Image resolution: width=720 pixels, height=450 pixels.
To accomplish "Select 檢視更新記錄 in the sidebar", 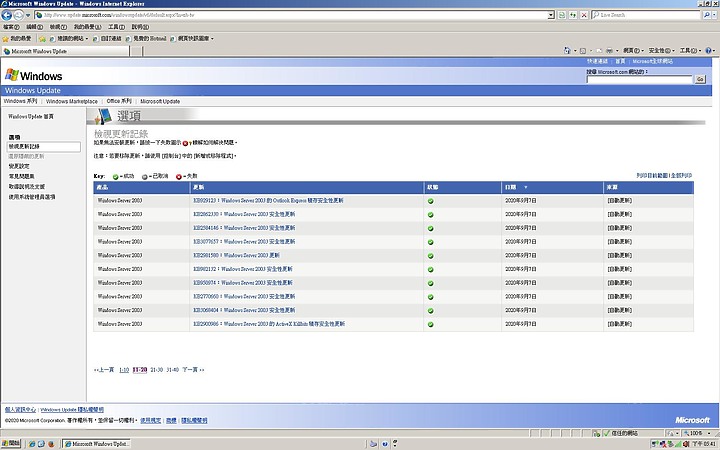I will click(44, 146).
